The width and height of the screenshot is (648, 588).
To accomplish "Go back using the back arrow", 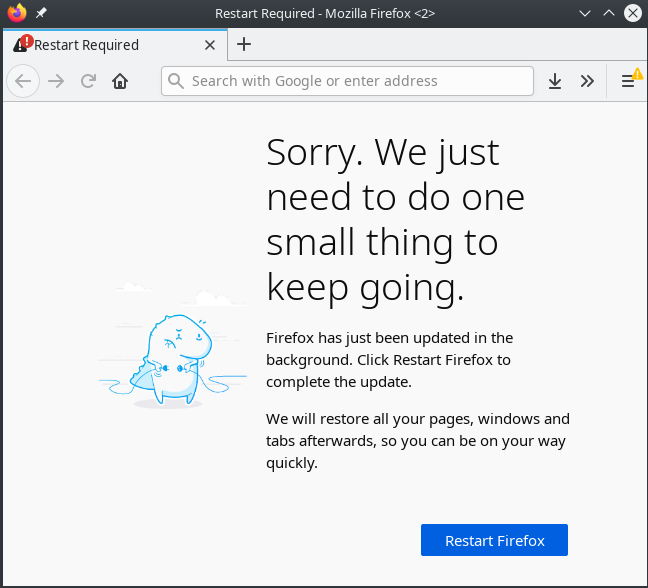I will click(x=23, y=81).
